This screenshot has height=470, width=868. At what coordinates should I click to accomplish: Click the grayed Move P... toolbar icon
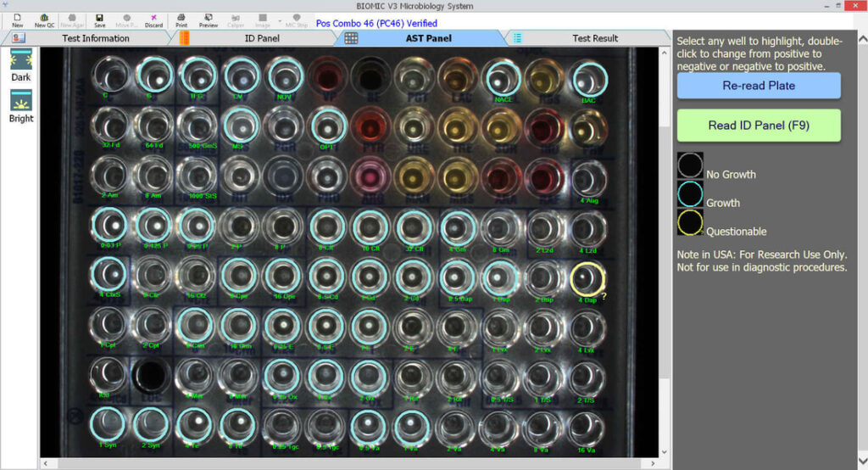[x=126, y=20]
